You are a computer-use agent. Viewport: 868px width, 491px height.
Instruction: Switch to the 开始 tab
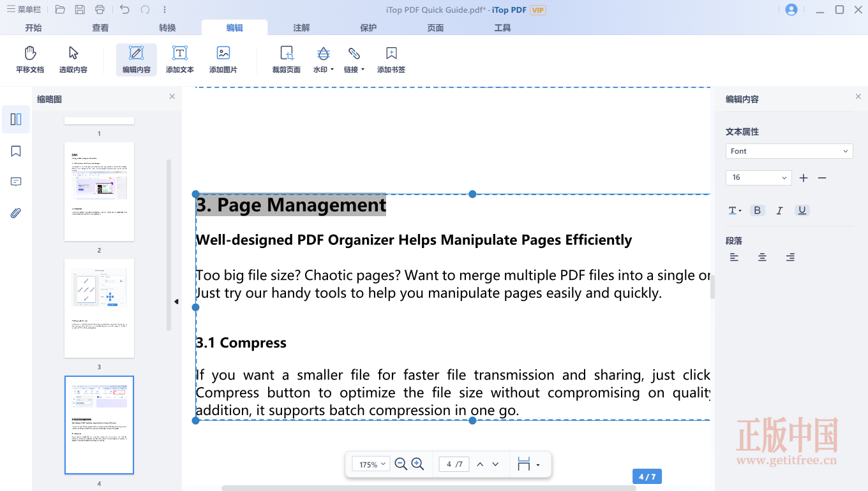click(33, 28)
